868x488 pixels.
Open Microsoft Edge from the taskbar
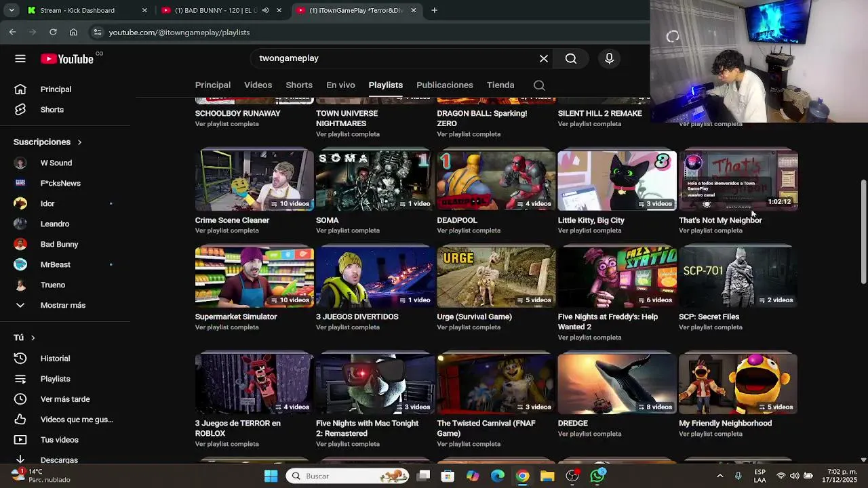[498, 476]
